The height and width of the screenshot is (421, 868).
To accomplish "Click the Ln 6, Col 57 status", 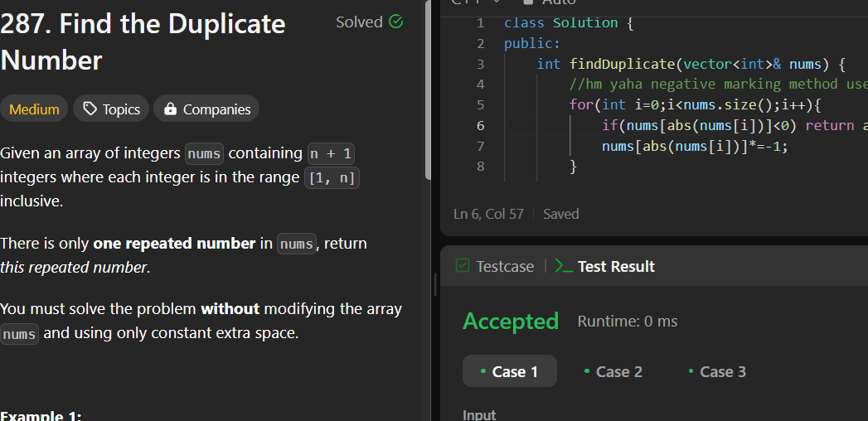I will 488,214.
